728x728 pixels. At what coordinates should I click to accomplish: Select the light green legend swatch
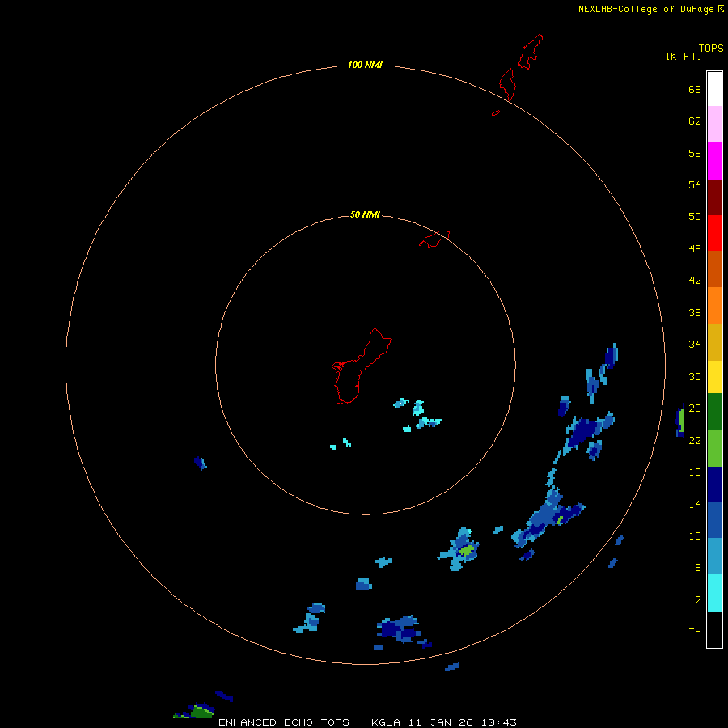714,448
